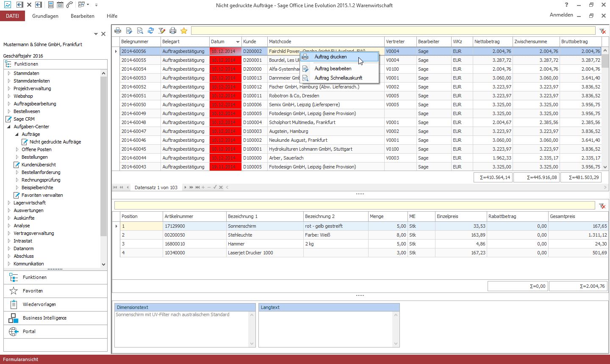
Task: Click the document preview magnifier toolbar icon
Action: click(140, 30)
